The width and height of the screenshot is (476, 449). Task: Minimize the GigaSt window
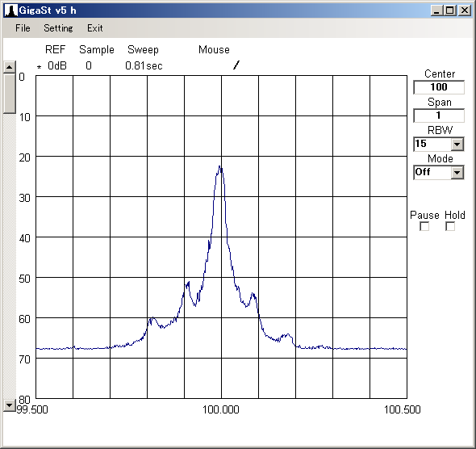[x=436, y=10]
